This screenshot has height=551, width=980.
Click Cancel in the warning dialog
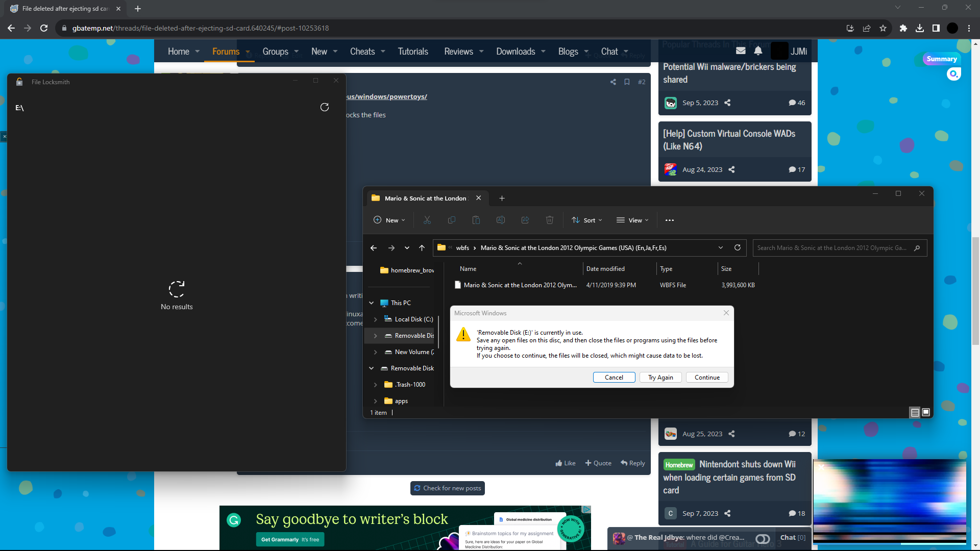pyautogui.click(x=614, y=378)
